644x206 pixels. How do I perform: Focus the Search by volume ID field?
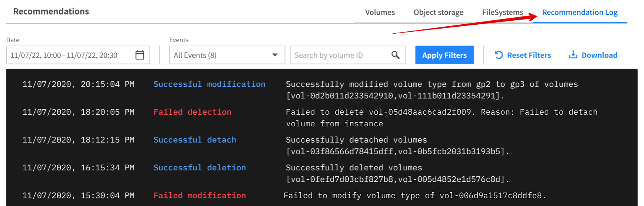click(341, 55)
